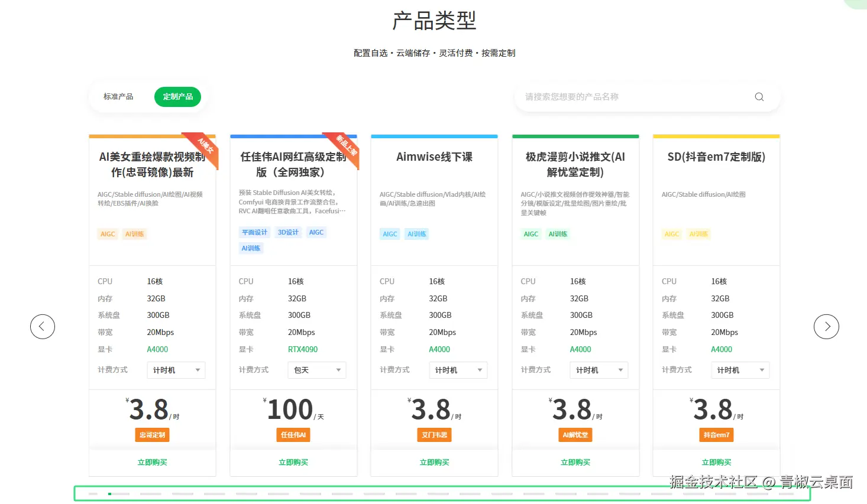Show next products with right arrow
This screenshot has height=504, width=867.
[826, 326]
